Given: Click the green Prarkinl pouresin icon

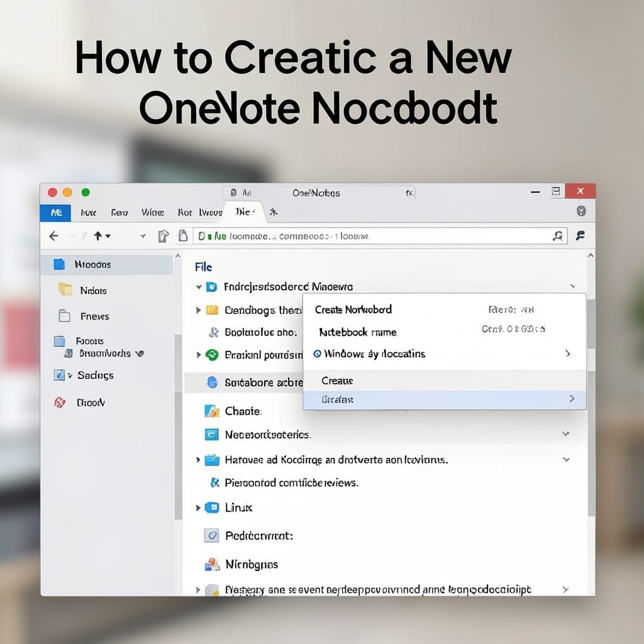Looking at the screenshot, I should (x=212, y=355).
